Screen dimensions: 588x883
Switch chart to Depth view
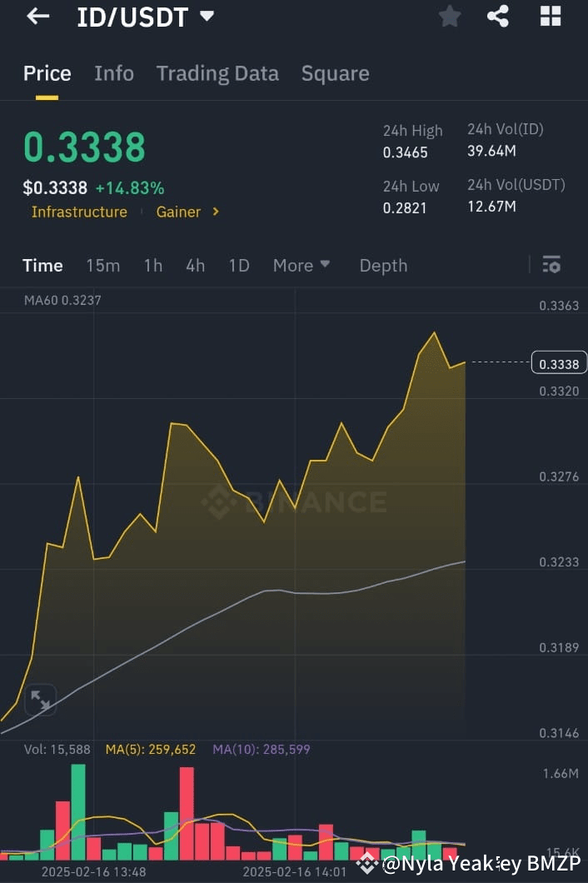(383, 265)
